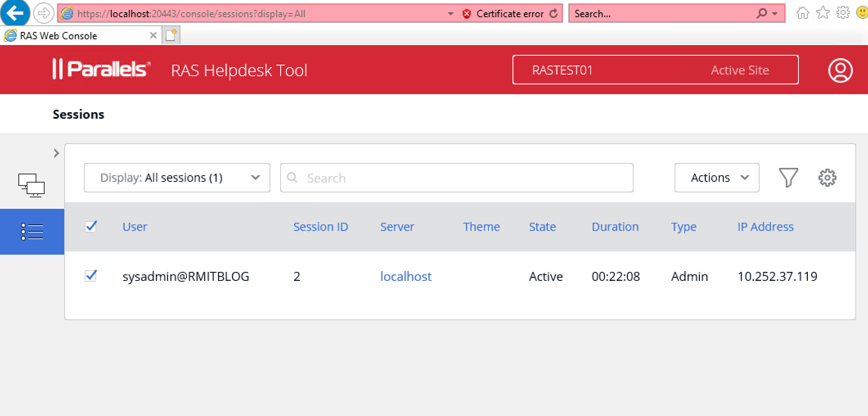Screen dimensions: 868x416
Task: Open Display: All sessions dropdown
Action: tap(177, 178)
